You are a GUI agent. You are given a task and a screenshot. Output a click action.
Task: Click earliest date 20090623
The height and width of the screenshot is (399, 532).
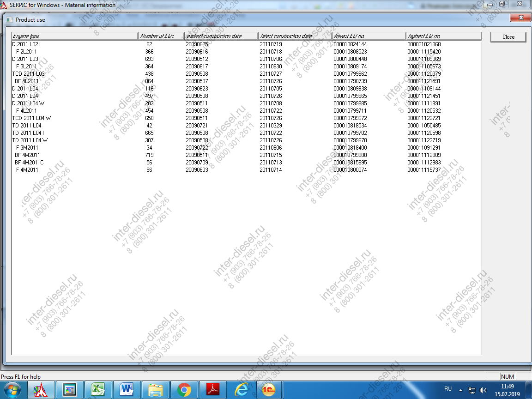197,89
